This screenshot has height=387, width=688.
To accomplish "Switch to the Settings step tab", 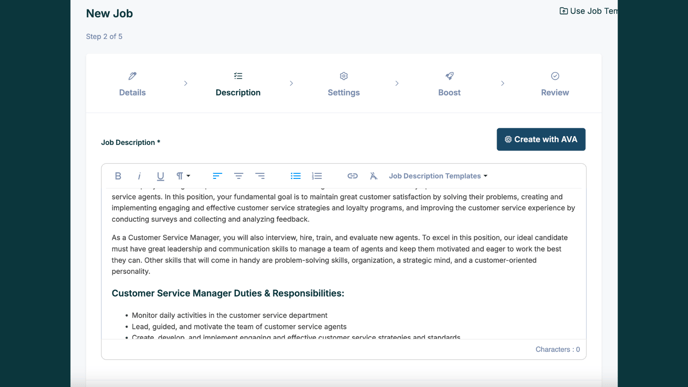I will click(344, 84).
